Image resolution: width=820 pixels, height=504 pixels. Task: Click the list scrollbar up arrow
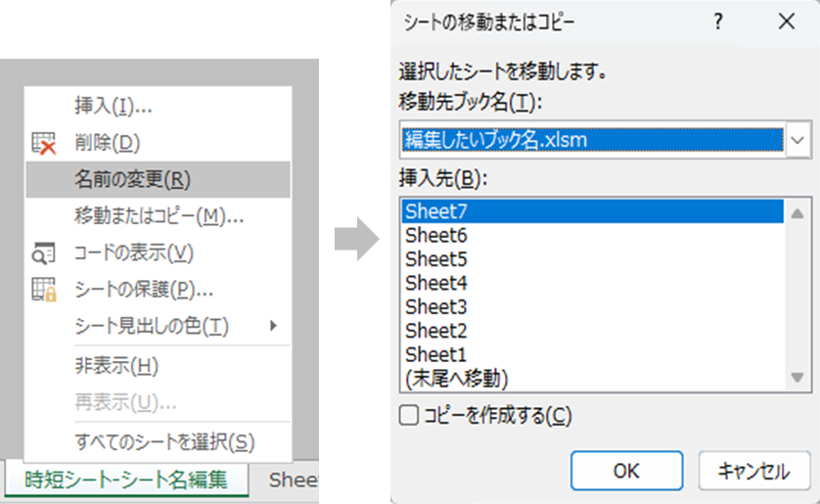(x=797, y=213)
